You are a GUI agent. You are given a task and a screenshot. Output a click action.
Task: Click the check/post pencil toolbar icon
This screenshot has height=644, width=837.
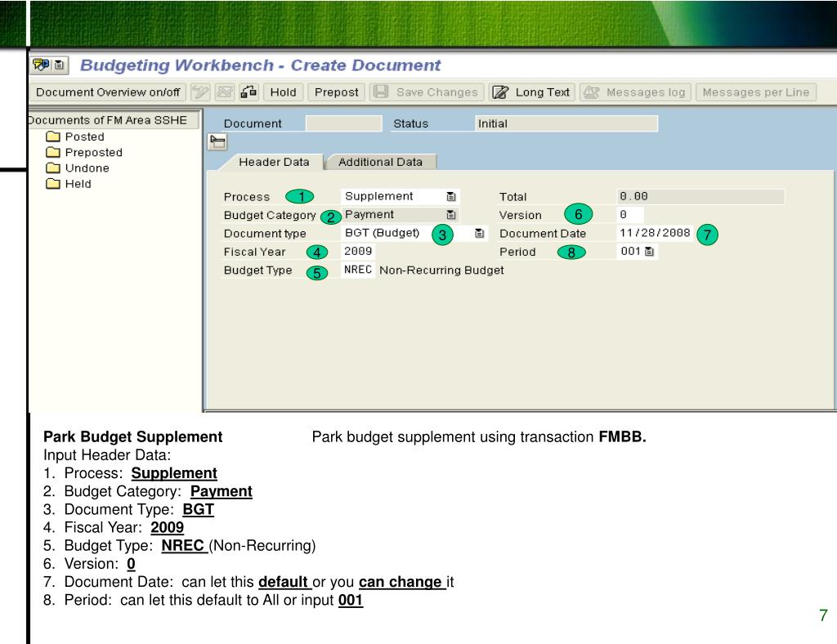201,92
